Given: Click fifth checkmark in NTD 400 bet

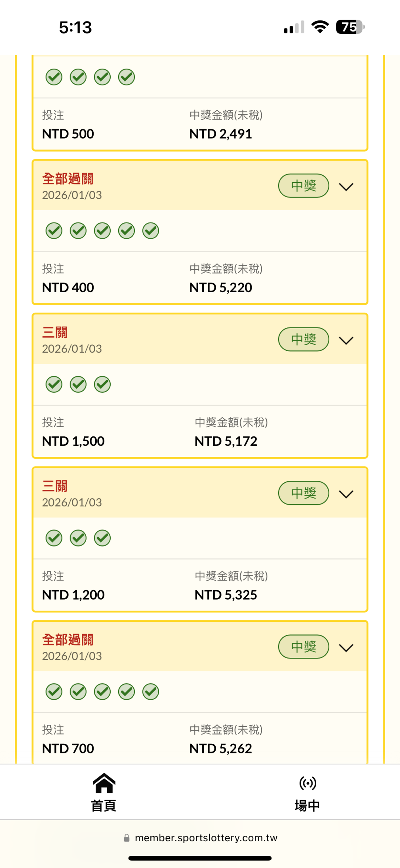Looking at the screenshot, I should click(x=151, y=231).
